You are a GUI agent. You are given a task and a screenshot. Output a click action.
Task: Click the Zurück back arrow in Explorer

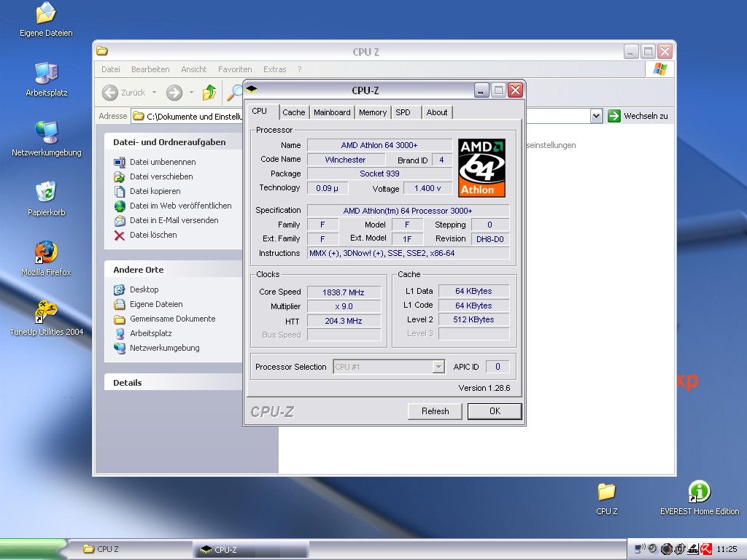tap(110, 93)
